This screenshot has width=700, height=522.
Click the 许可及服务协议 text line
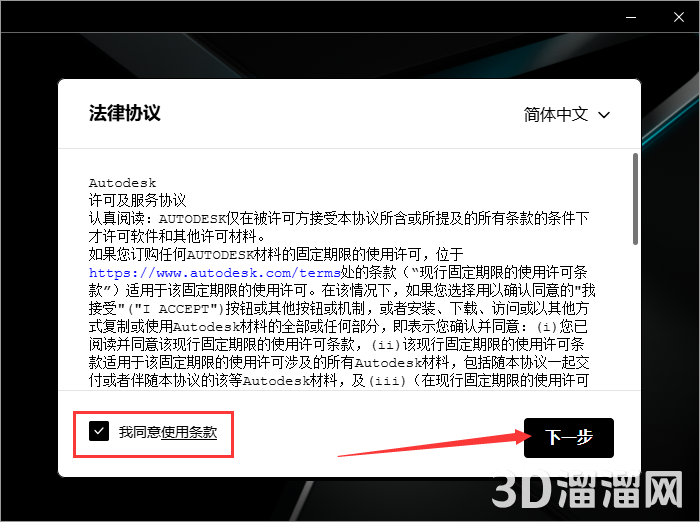click(x=138, y=200)
